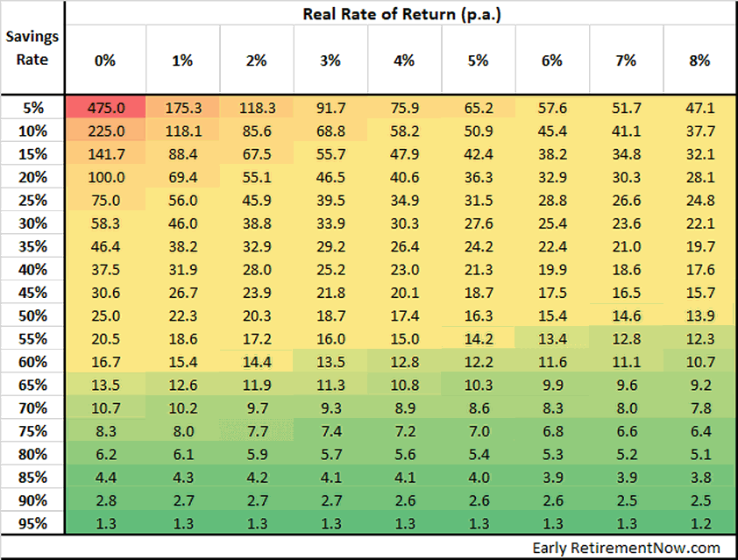Click the cell showing 65.2
Screen dimensions: 738x560
click(478, 109)
